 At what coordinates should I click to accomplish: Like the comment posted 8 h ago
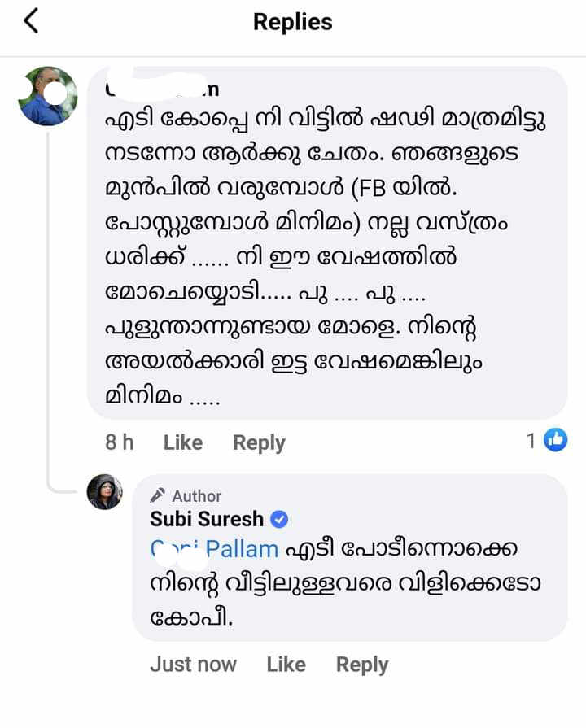coord(182,442)
